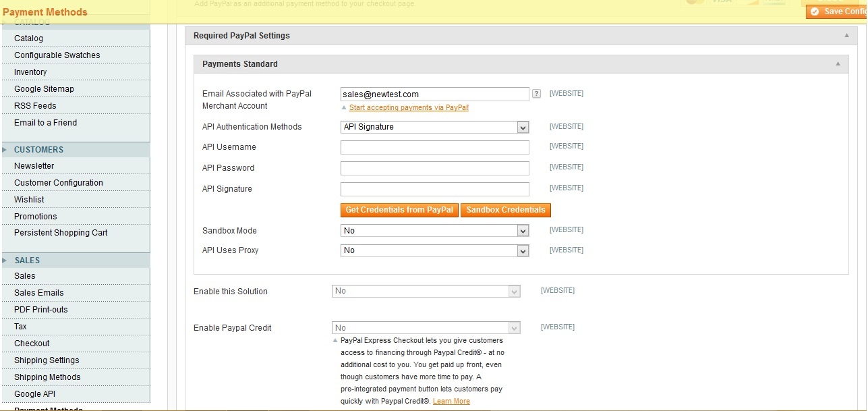Open the Learn More link
Image resolution: width=868 pixels, height=411 pixels.
pyautogui.click(x=451, y=401)
